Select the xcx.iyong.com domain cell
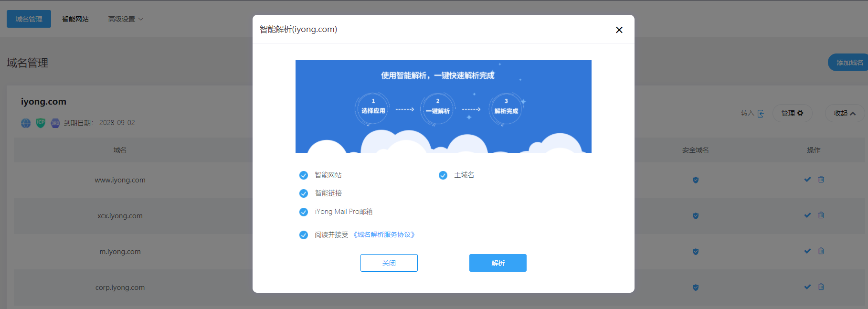The height and width of the screenshot is (309, 868). click(x=120, y=216)
